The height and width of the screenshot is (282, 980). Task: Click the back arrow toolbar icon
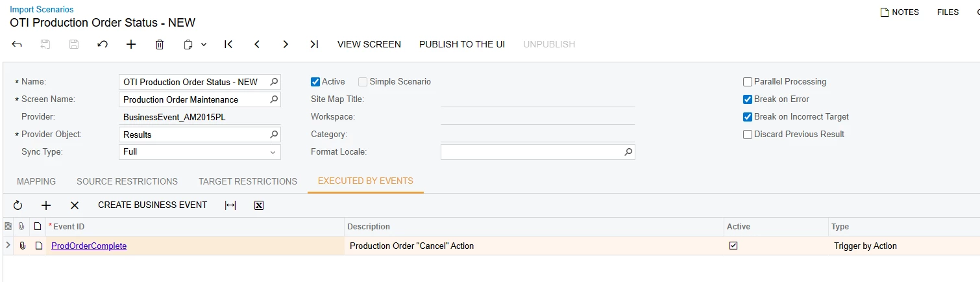(x=18, y=44)
